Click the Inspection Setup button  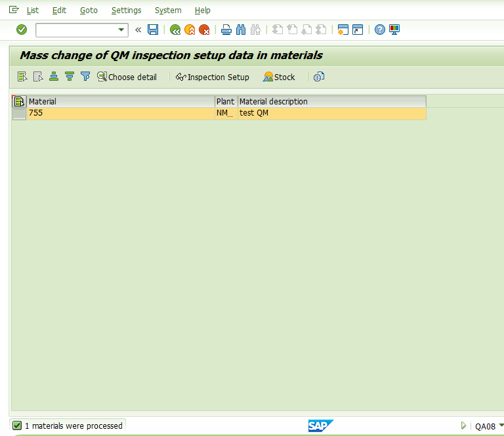212,77
